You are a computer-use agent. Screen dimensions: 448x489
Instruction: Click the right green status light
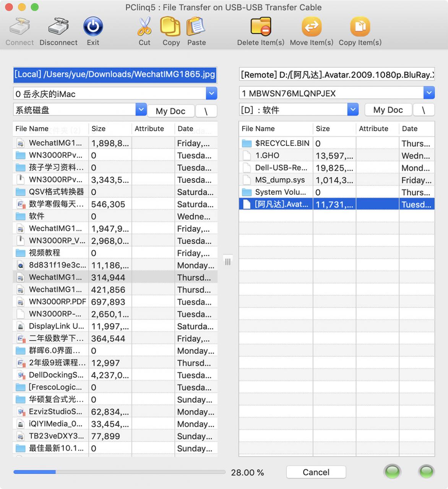426,472
